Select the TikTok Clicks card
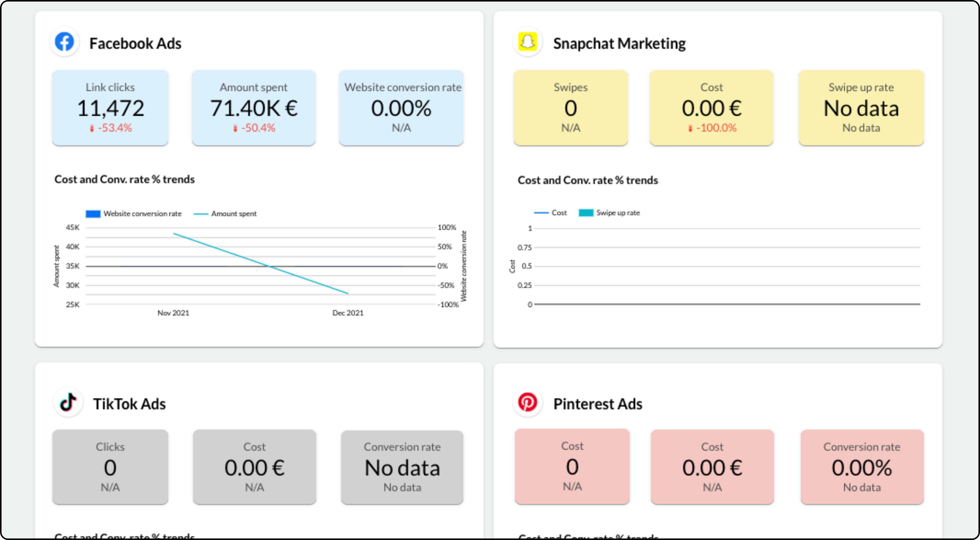This screenshot has height=540, width=980. [x=110, y=467]
